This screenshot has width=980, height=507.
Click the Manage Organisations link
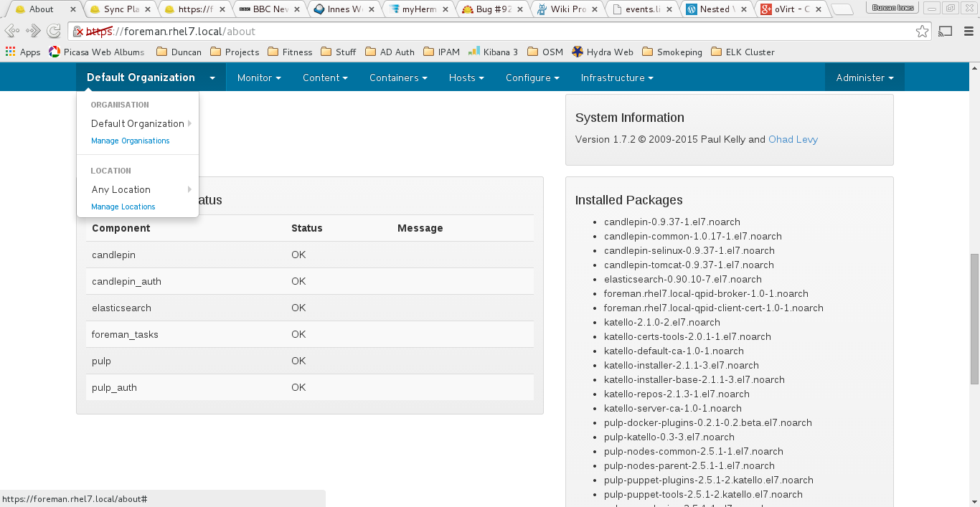[131, 141]
